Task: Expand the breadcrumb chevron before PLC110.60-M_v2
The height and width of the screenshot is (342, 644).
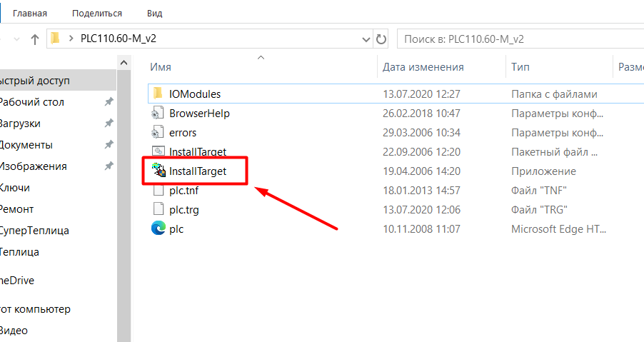Action: pyautogui.click(x=71, y=39)
